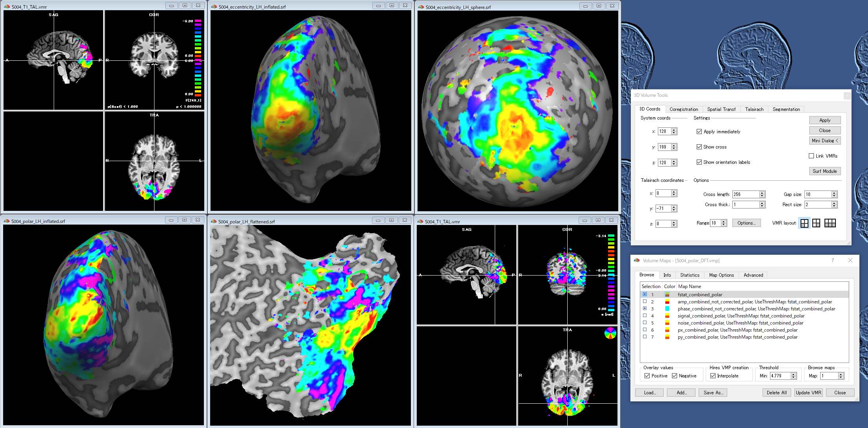Select the second 2x2 VMR layout icon
The image size is (868, 428).
tap(816, 223)
